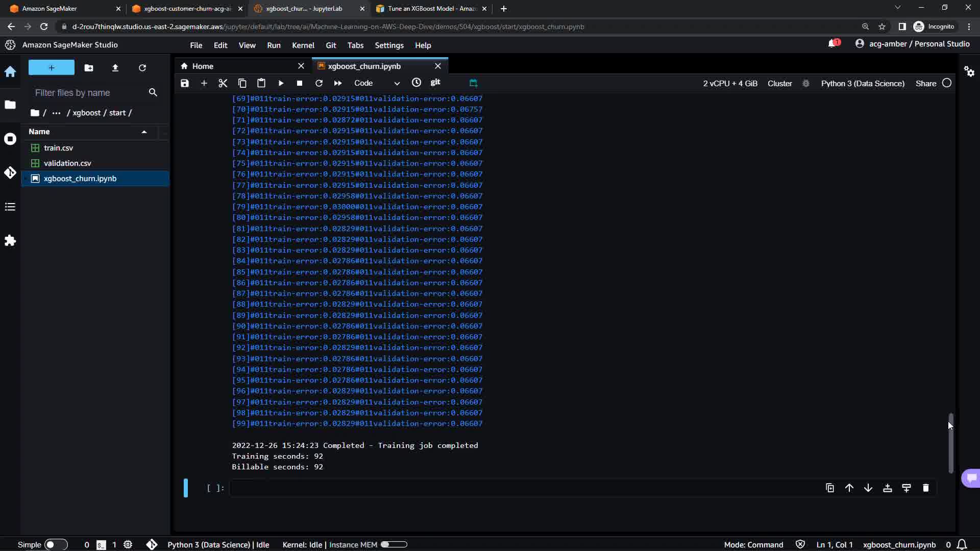
Task: Open extension manager puzzle icon
Action: 10,240
